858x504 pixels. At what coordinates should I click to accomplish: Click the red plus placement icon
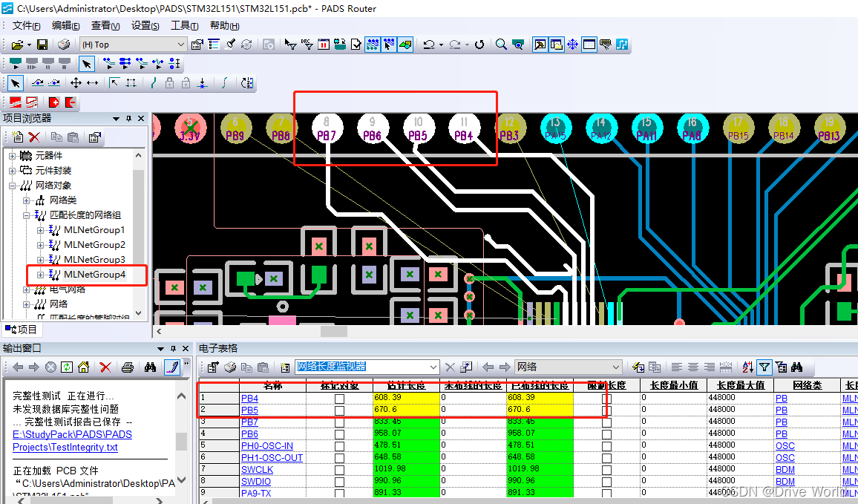(x=53, y=102)
